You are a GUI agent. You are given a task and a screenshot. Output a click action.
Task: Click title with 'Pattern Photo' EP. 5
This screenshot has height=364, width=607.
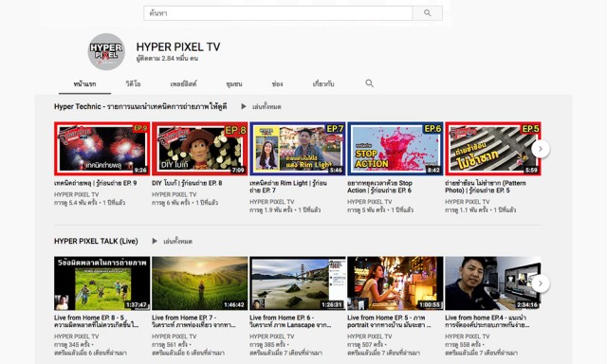click(x=486, y=187)
